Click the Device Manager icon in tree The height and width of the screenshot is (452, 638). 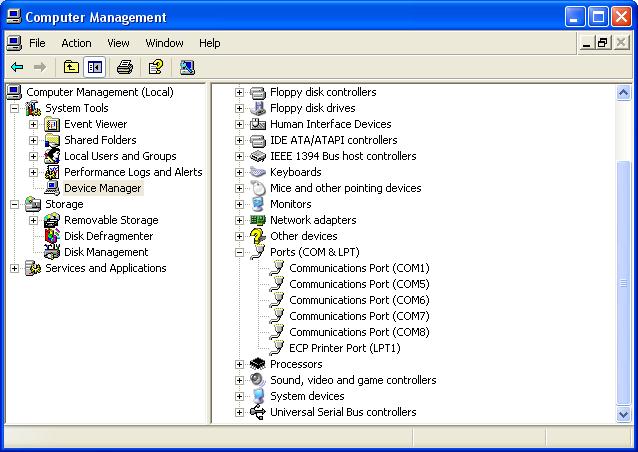[x=52, y=188]
